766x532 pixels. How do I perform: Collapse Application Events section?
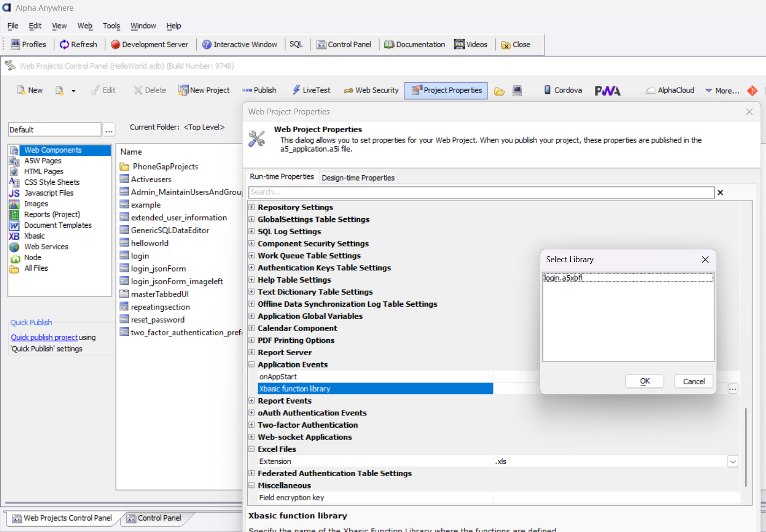point(252,364)
